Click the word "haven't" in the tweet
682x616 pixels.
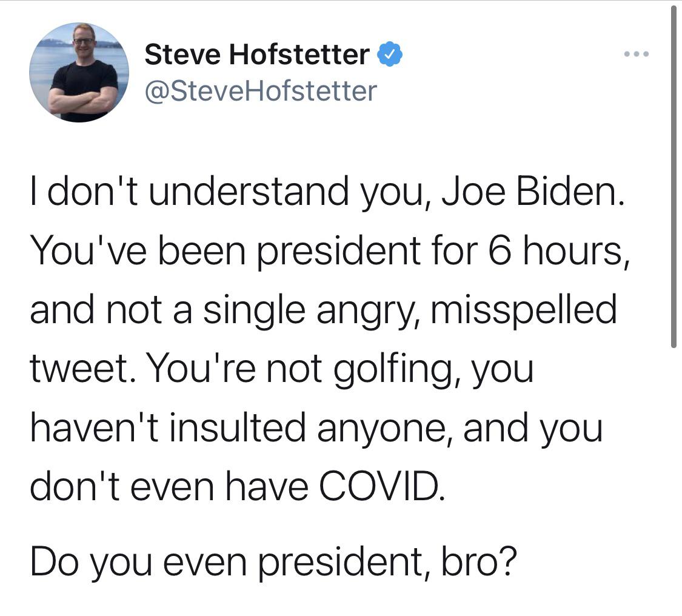(x=97, y=427)
